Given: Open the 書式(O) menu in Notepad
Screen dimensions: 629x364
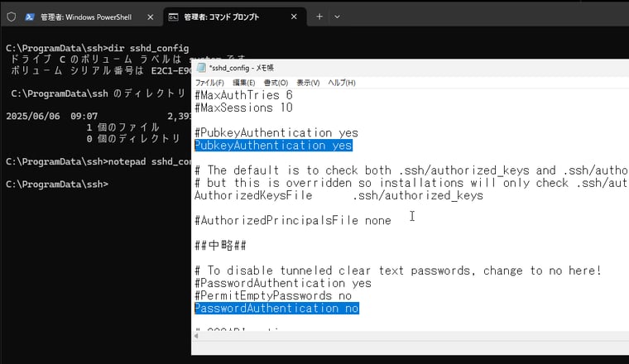Looking at the screenshot, I should [276, 83].
